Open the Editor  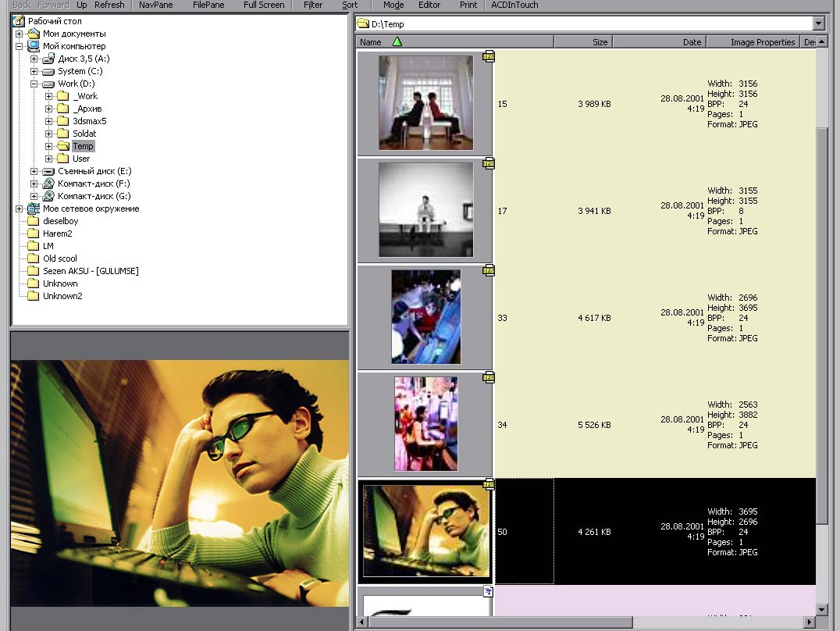pos(429,5)
